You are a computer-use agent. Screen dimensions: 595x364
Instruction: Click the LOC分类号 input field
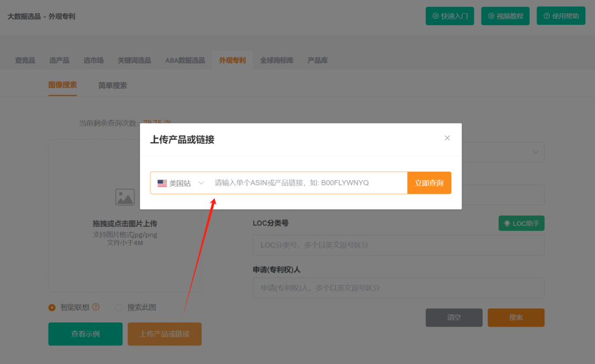click(398, 245)
